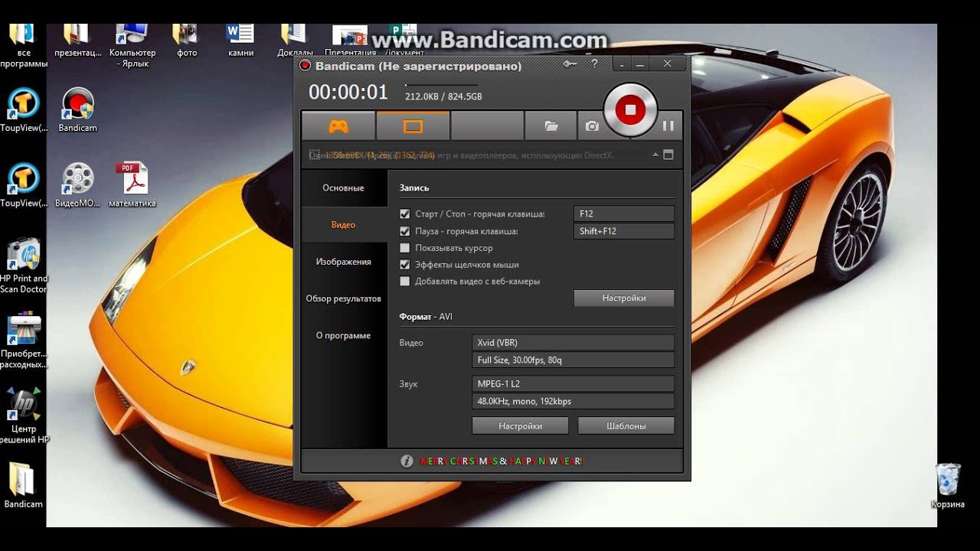Open the Видео settings tab
Screen dimensions: 980x551
pos(344,225)
